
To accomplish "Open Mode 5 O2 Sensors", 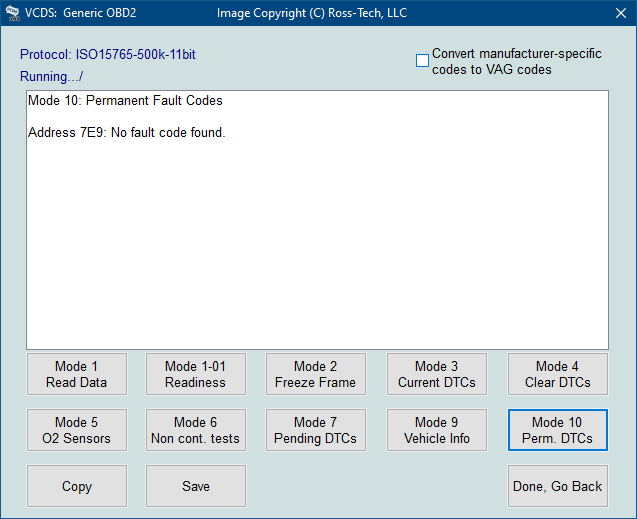I will (x=76, y=430).
